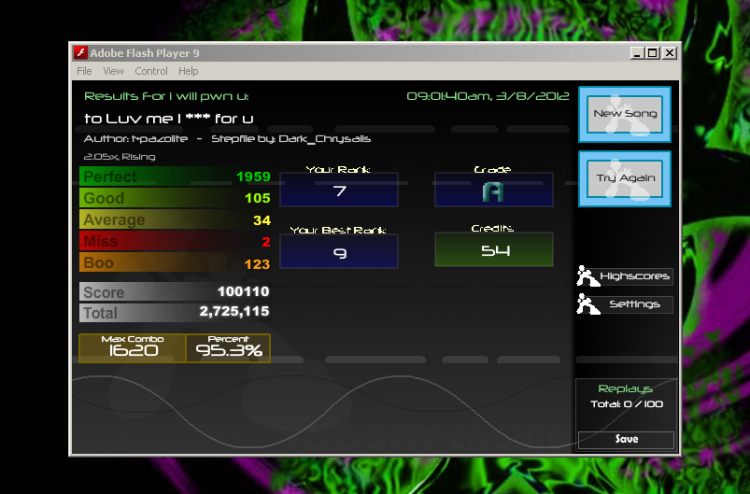Click the Adobe Flash Player 9 title text
The width and height of the screenshot is (750, 494).
pos(145,53)
